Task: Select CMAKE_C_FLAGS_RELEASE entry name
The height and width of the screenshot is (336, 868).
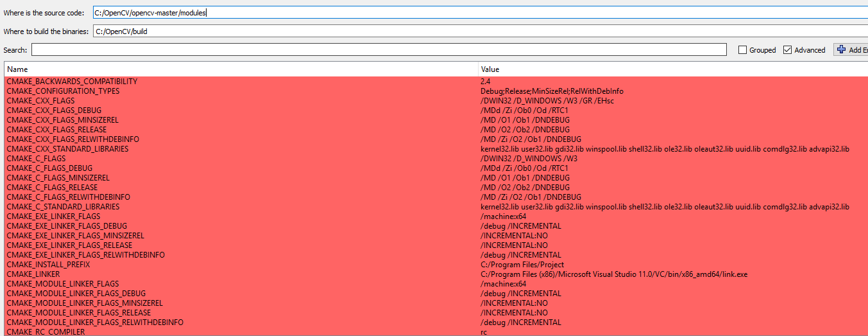Action: click(52, 188)
